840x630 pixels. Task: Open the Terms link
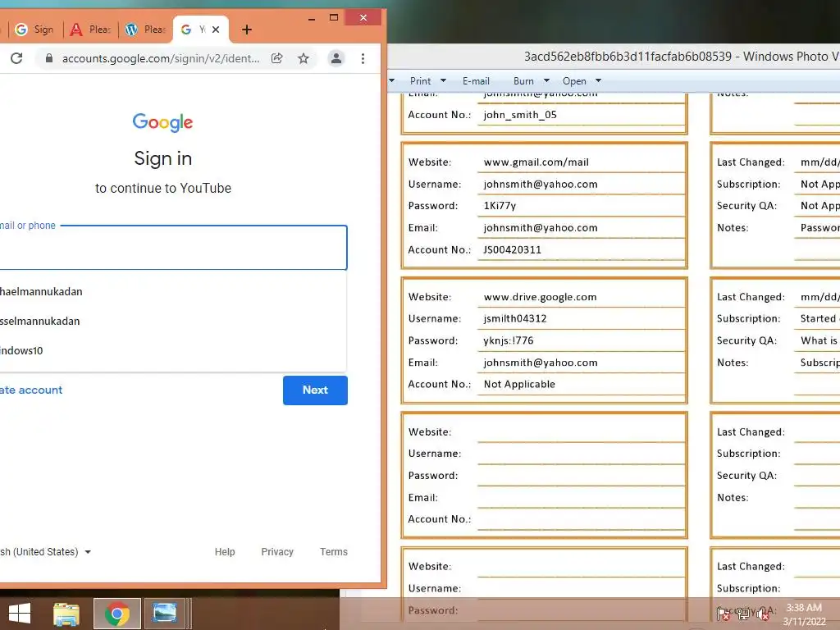pos(333,552)
